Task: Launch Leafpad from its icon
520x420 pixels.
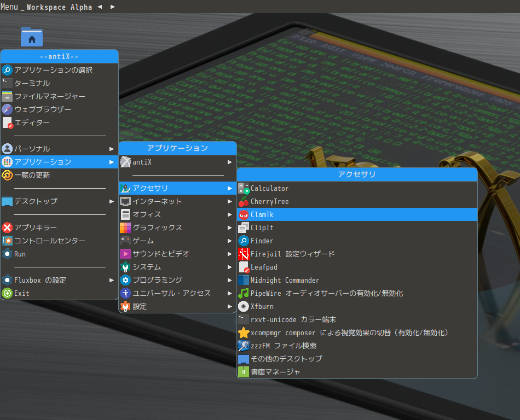Action: (x=244, y=267)
